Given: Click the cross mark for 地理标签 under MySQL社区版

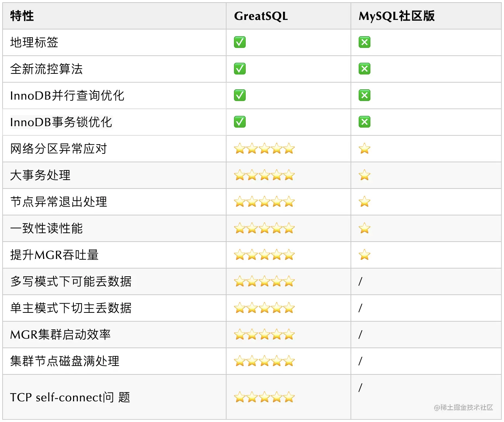Looking at the screenshot, I should 365,42.
